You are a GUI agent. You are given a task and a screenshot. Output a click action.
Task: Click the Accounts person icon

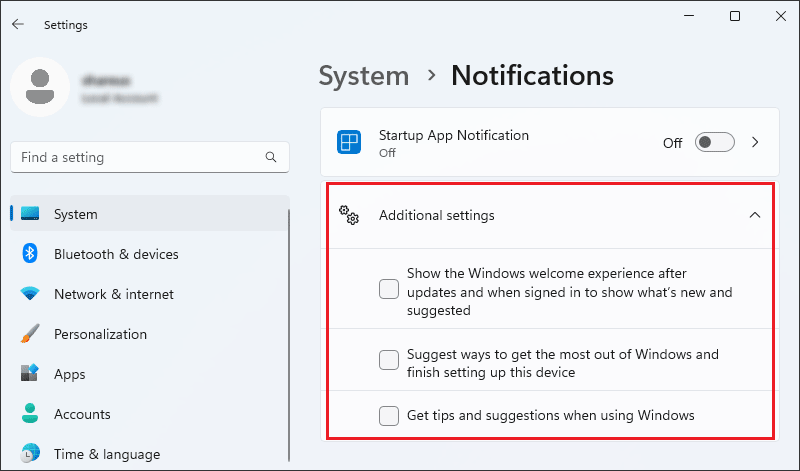(30, 413)
